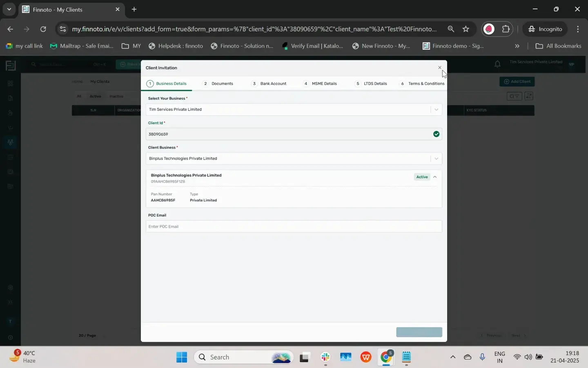Open the notifications bell icon
This screenshot has width=588, height=368.
pos(497,64)
